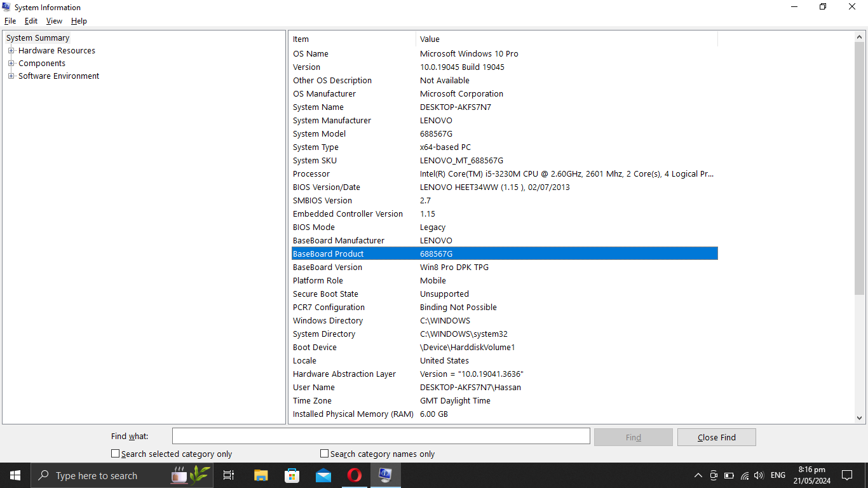Open the Mail app on the taskbar
Image resolution: width=868 pixels, height=488 pixels.
(323, 475)
